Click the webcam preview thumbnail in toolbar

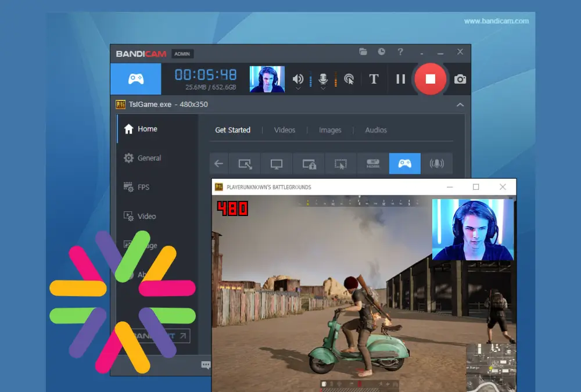pyautogui.click(x=267, y=79)
